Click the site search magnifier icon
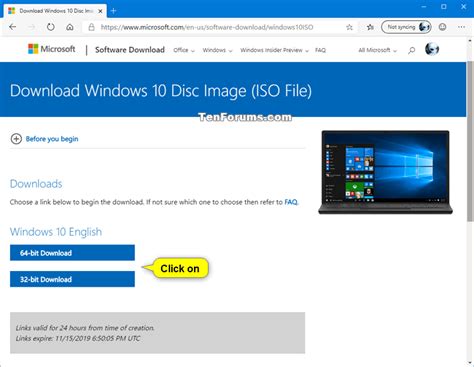This screenshot has width=474, height=367. click(412, 50)
